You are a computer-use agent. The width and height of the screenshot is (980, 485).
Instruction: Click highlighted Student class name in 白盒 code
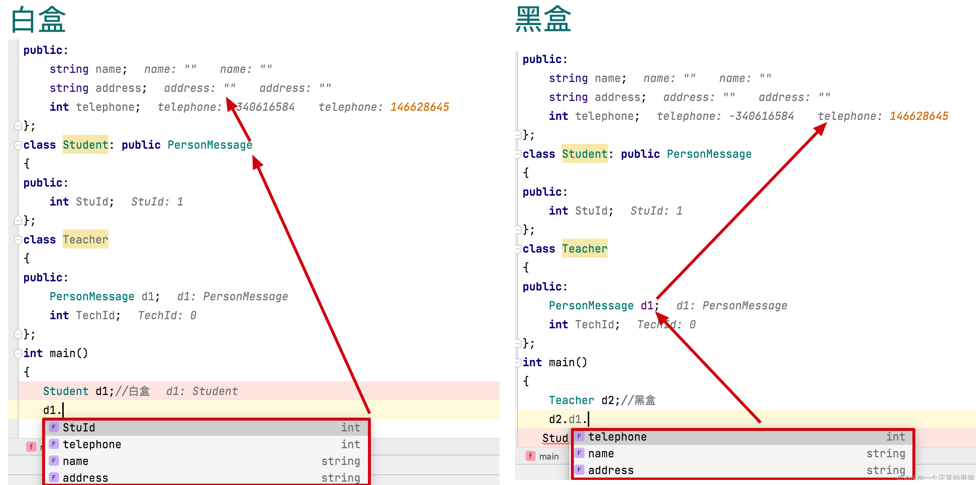tap(85, 145)
